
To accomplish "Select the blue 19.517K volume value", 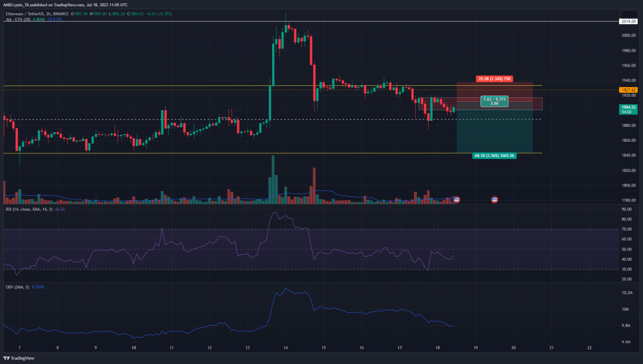I will [x=55, y=19].
